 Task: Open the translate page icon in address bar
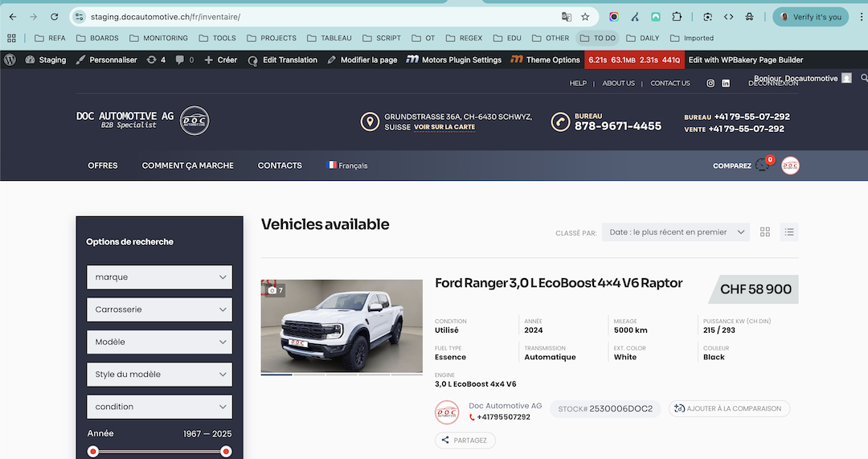(x=567, y=17)
